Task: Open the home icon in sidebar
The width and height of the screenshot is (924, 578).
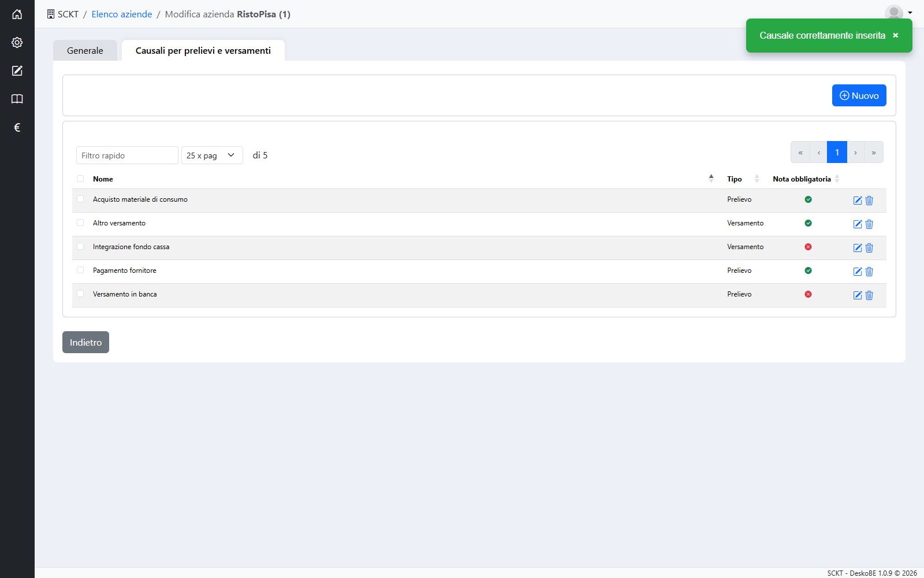Action: [x=17, y=14]
